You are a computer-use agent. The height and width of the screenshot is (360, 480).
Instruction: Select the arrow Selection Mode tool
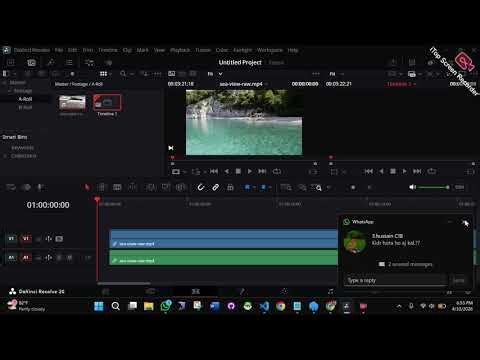tap(87, 187)
